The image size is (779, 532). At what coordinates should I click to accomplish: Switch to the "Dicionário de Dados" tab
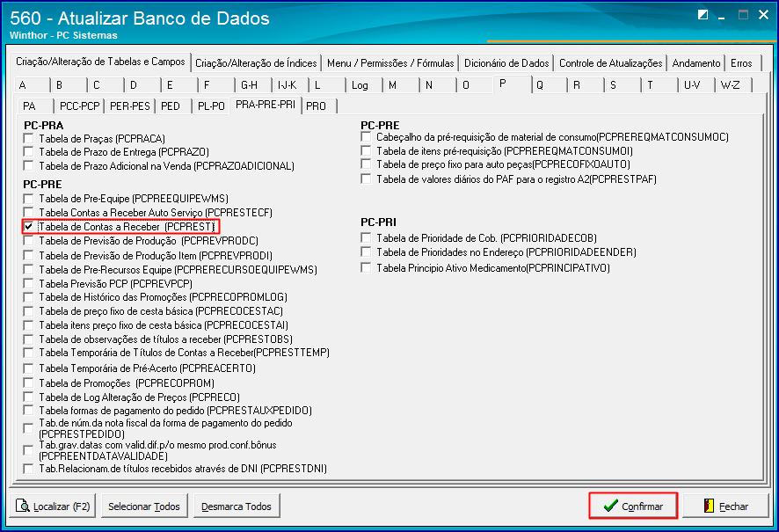pos(508,62)
